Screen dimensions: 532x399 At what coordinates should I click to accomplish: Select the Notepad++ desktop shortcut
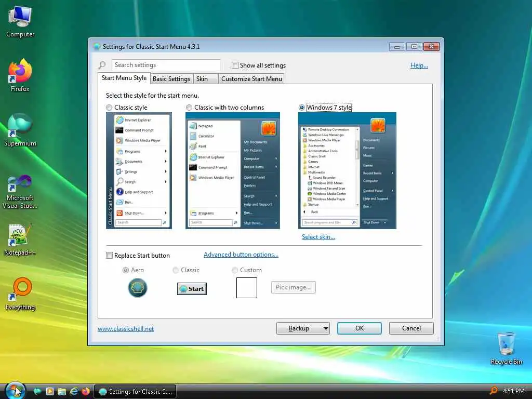[x=20, y=240]
